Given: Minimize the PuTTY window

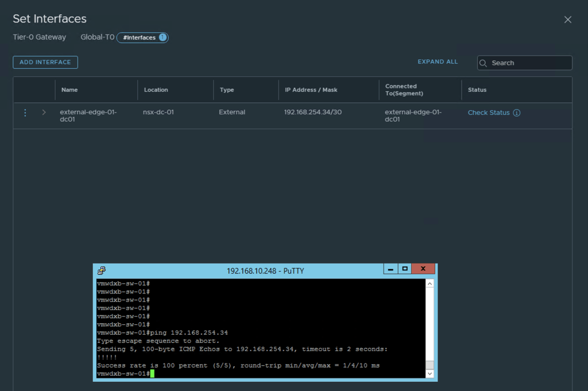Looking at the screenshot, I should pos(390,269).
